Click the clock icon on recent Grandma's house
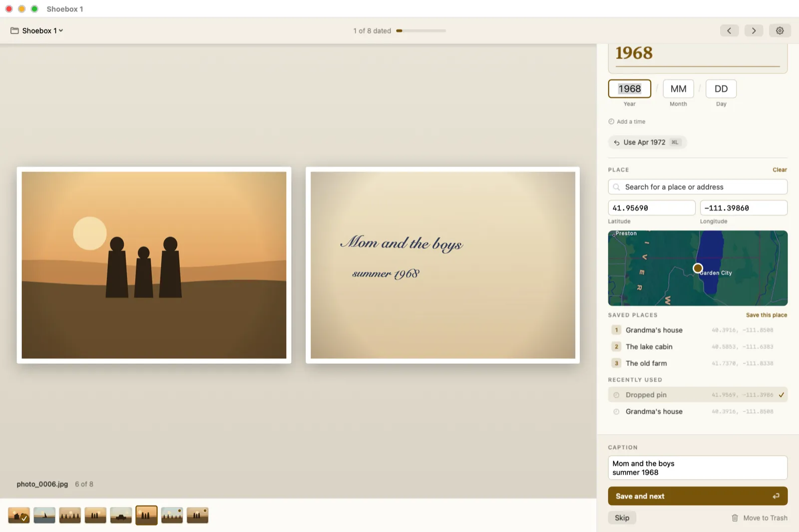799x532 pixels. (616, 412)
